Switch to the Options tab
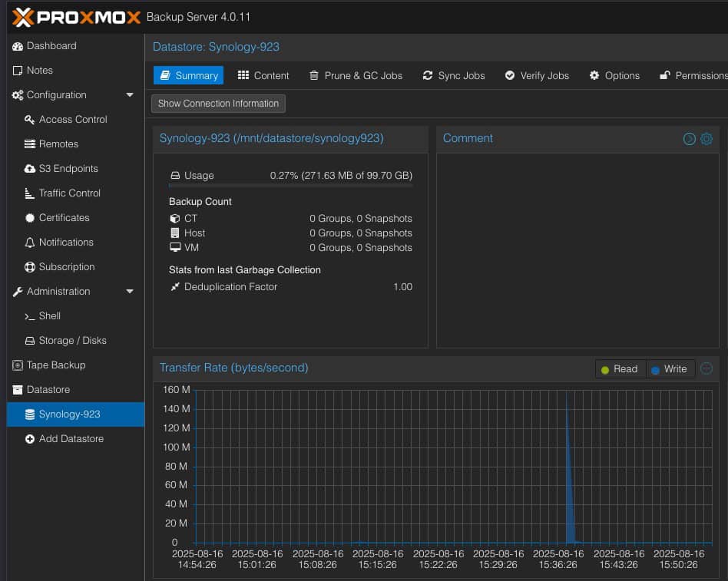 614,76
